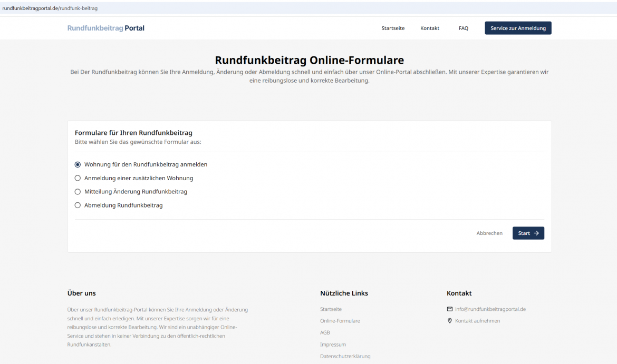Click the location pin icon near Kontakt aufnehmen
Image resolution: width=617 pixels, height=364 pixels.
click(450, 320)
